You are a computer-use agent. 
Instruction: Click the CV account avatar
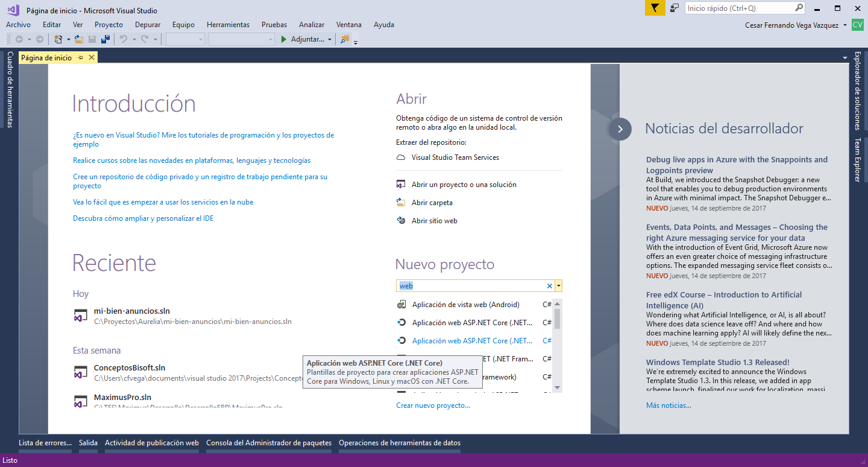click(x=857, y=25)
